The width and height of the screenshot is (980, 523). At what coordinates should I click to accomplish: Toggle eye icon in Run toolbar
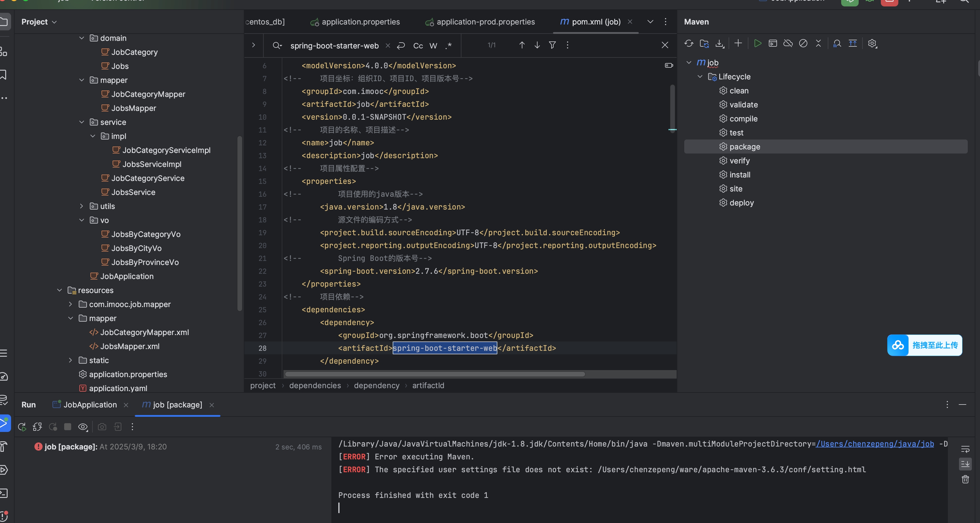click(x=83, y=427)
